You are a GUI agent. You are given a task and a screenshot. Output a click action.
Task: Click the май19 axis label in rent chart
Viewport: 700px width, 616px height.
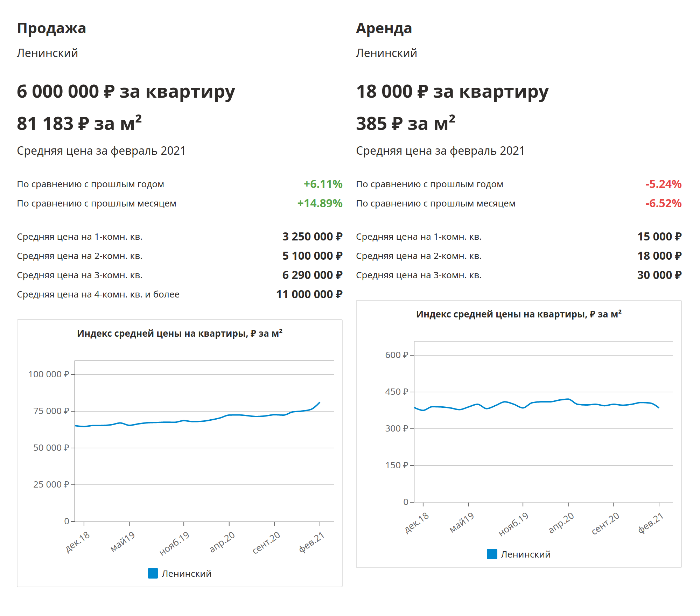coord(462,522)
